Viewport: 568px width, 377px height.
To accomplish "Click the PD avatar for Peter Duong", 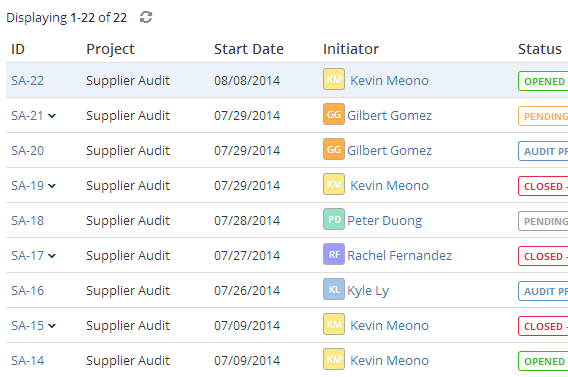I will pos(334,219).
